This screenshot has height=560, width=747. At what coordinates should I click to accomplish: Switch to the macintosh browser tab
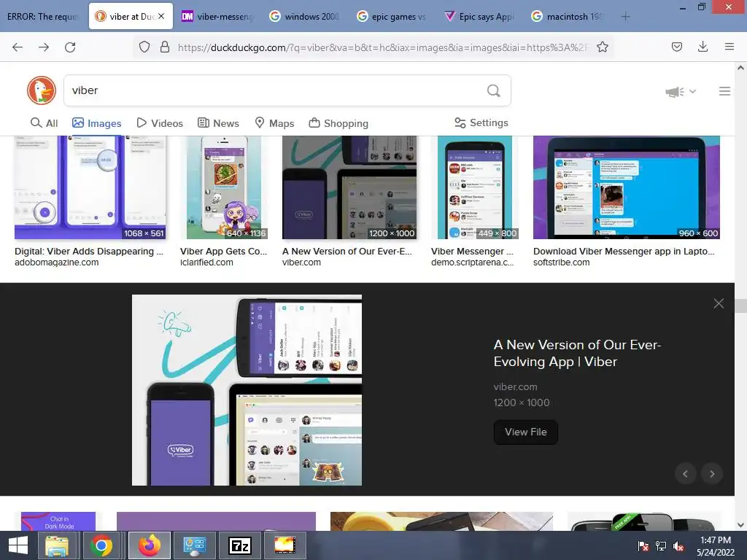click(x=566, y=17)
